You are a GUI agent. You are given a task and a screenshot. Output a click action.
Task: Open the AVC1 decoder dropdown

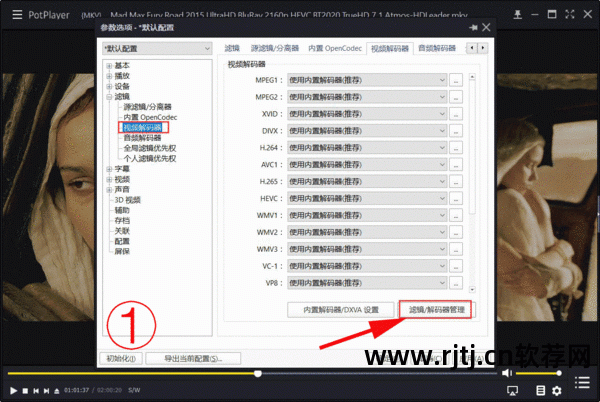point(367,164)
